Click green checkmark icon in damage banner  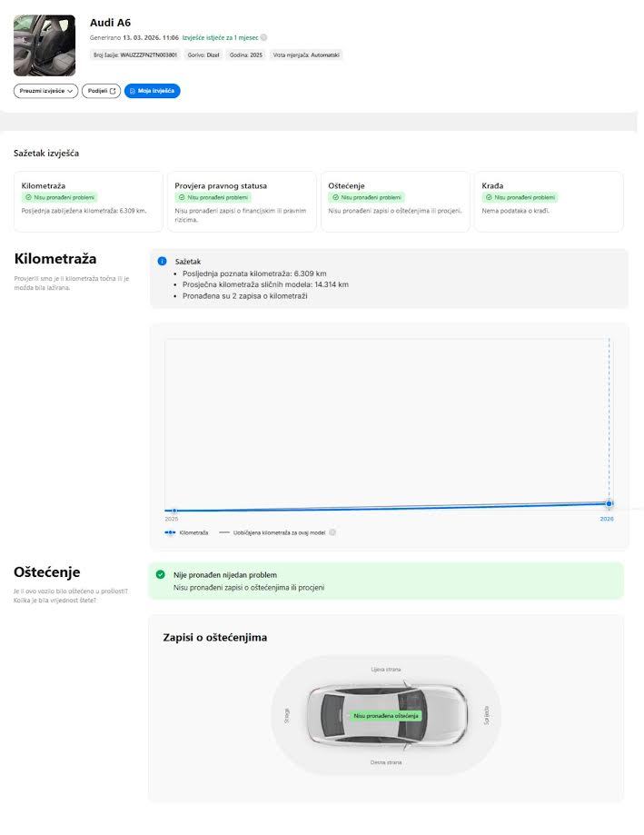161,575
